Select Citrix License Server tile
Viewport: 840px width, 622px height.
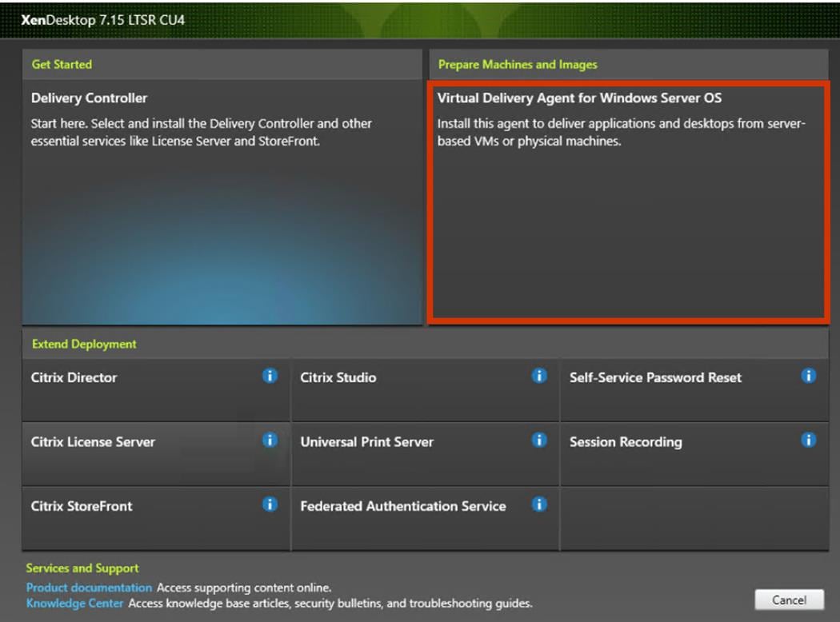156,454
